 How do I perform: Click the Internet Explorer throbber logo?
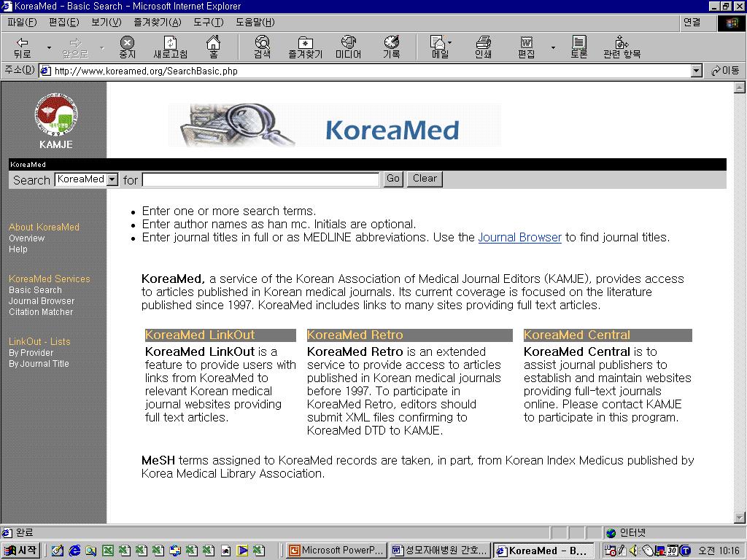[x=731, y=23]
